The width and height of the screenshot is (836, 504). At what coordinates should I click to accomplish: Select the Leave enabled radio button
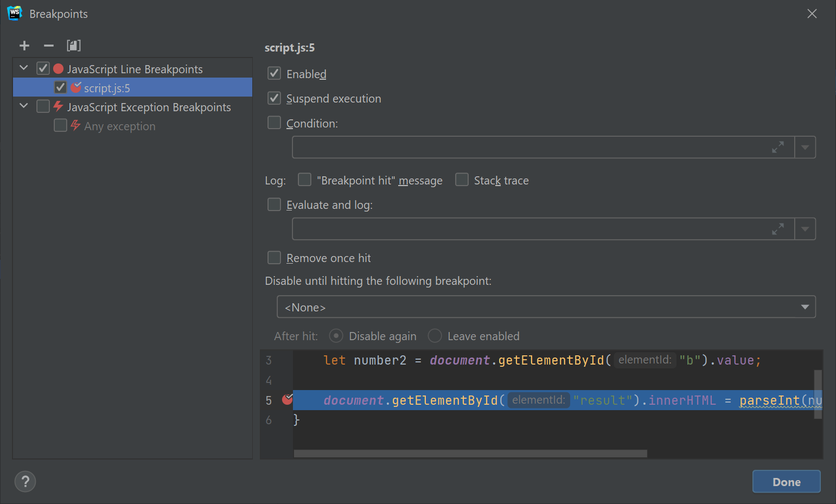coord(435,336)
